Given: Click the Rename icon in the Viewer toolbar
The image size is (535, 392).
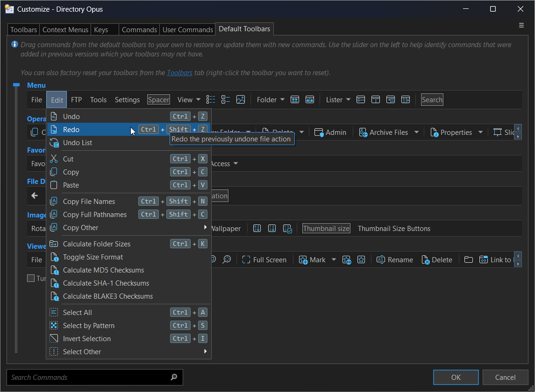Looking at the screenshot, I should pyautogui.click(x=381, y=260).
